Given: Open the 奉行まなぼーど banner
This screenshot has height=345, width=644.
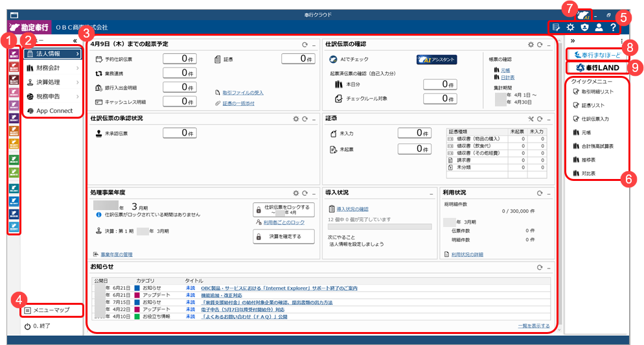Looking at the screenshot, I should [598, 54].
